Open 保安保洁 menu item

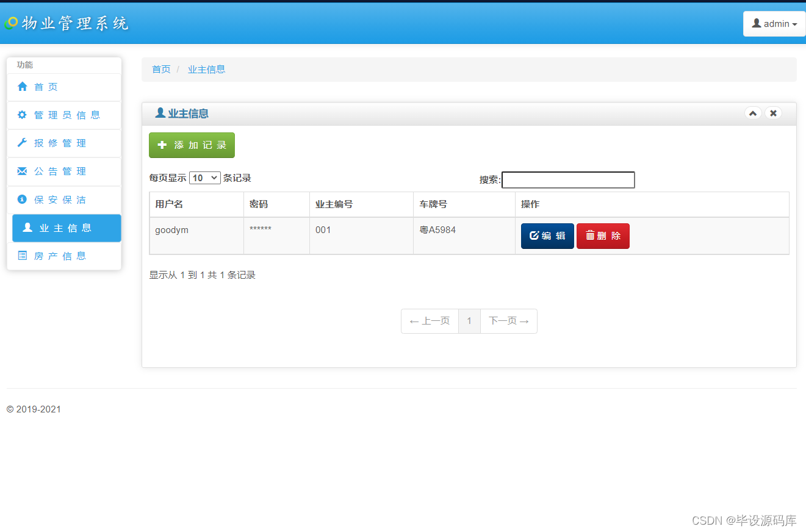tap(64, 199)
